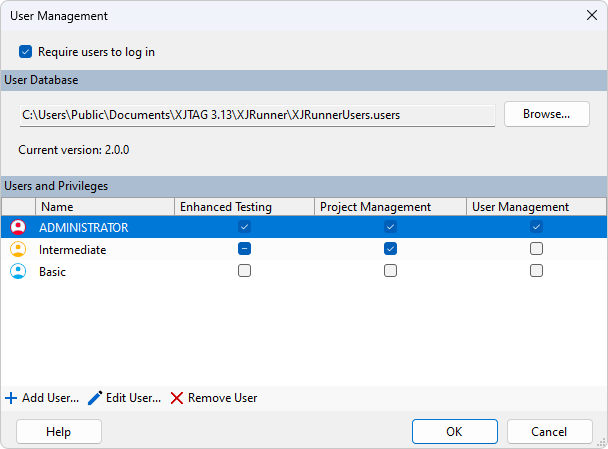Toggle Require users to log in checkbox

click(x=26, y=52)
